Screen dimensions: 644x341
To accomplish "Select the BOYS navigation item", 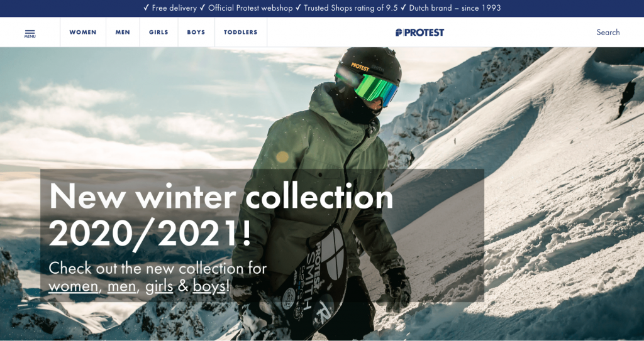I will (196, 33).
